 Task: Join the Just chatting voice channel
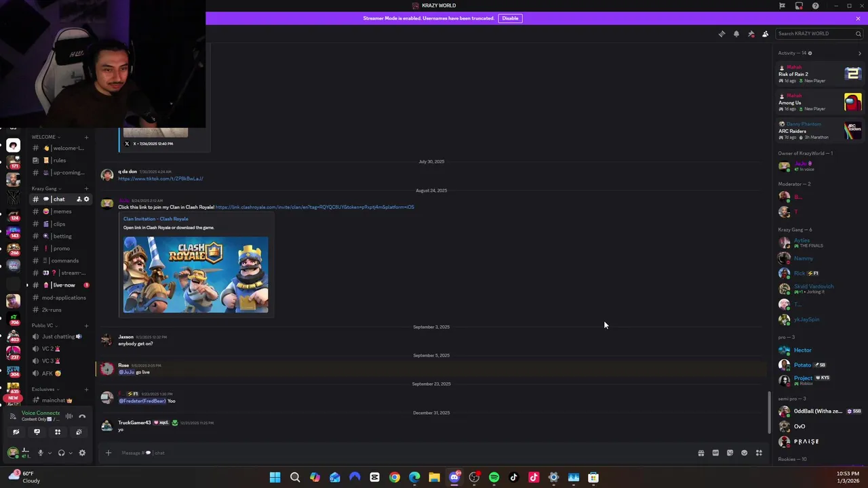(x=60, y=337)
